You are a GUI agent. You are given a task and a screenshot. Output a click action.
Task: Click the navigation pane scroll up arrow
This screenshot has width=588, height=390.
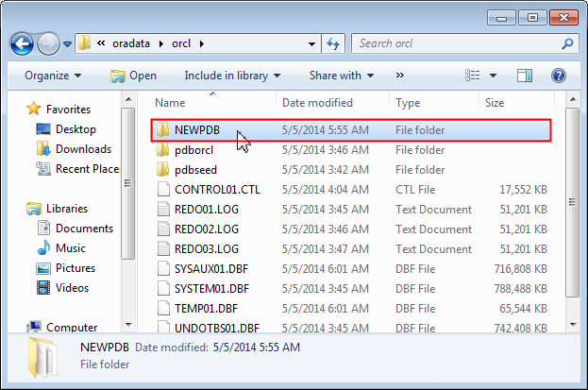(x=128, y=99)
